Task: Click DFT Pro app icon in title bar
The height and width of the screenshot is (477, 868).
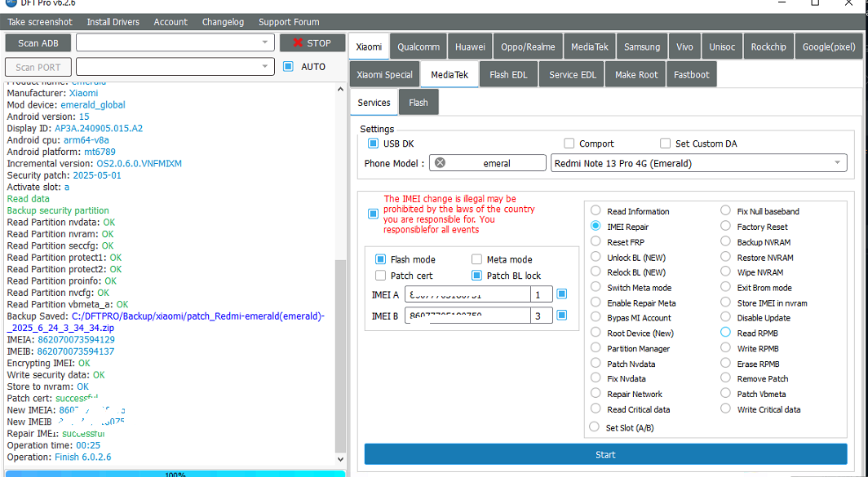Action: click(x=11, y=2)
